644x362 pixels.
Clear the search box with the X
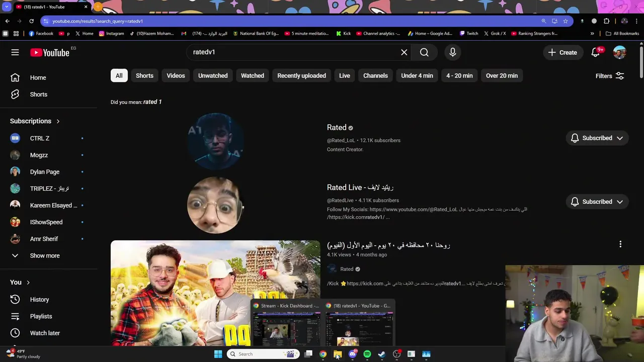(404, 52)
